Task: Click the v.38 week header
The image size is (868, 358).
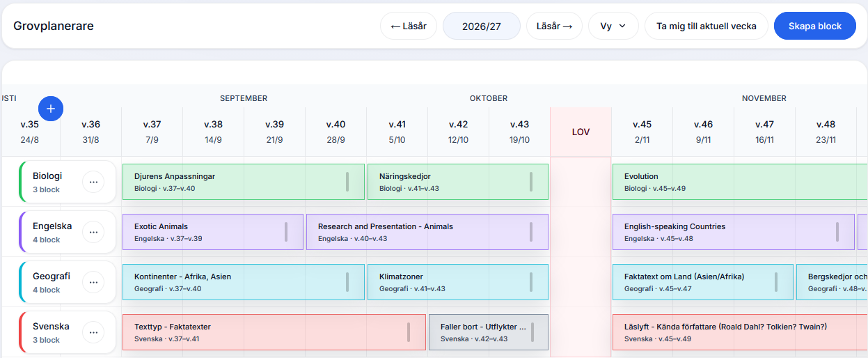Action: (213, 132)
